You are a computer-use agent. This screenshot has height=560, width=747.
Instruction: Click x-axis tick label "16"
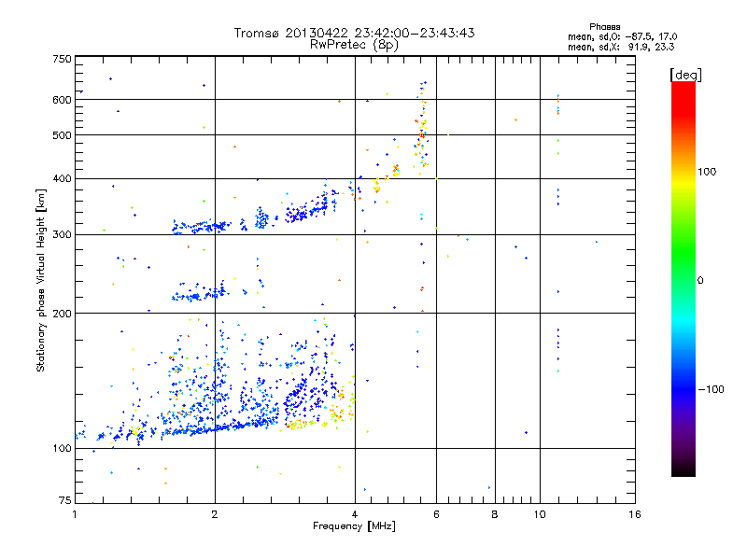tap(635, 514)
